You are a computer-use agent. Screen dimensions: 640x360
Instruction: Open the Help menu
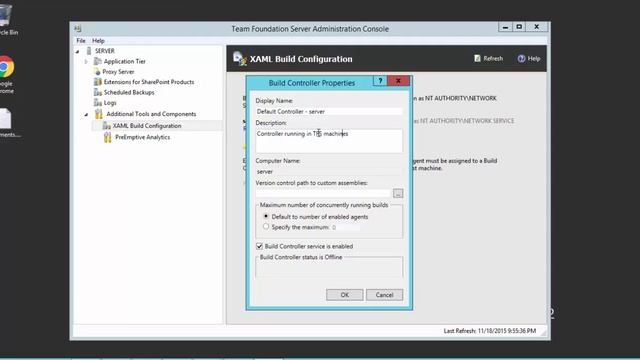[x=98, y=41]
